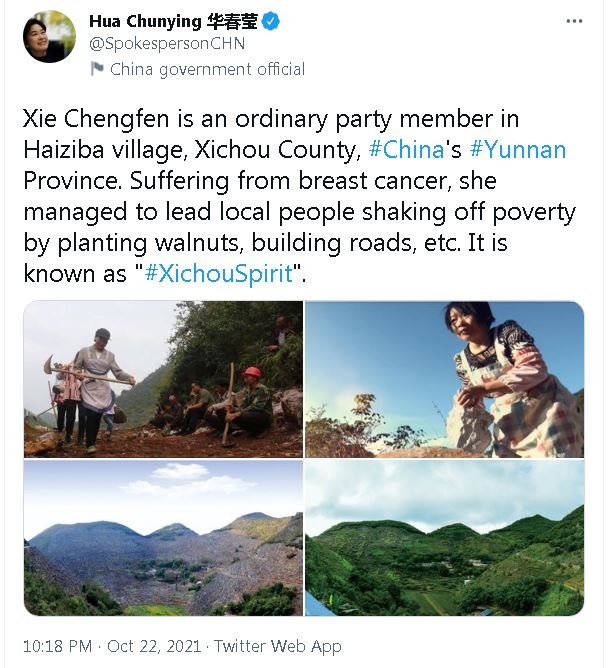This screenshot has width=608, height=668.
Task: Click the Twitter Web App source label
Action: tap(278, 646)
